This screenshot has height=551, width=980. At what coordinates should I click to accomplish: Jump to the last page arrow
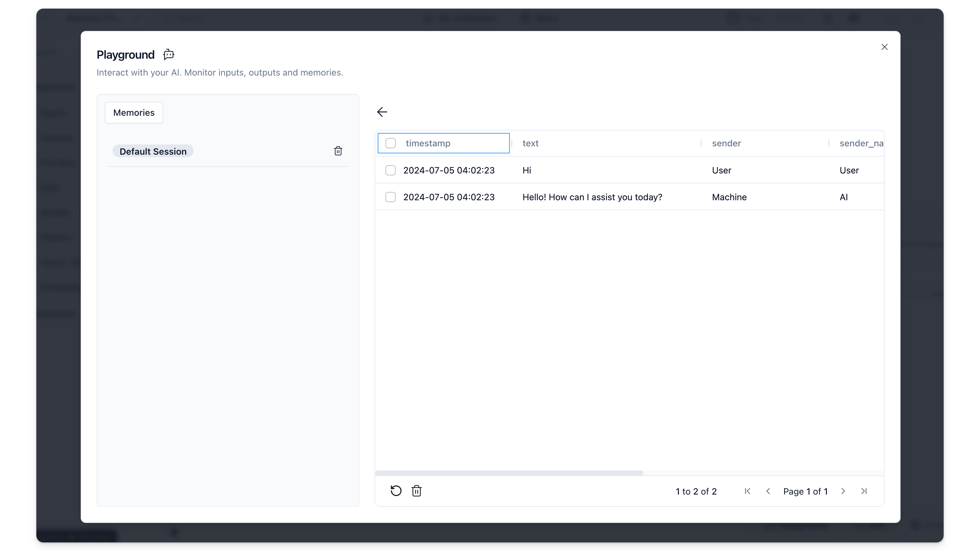click(864, 491)
